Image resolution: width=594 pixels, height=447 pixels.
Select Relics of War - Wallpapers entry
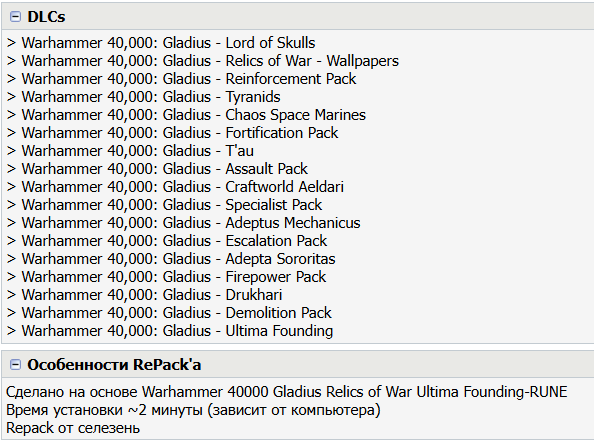(203, 61)
